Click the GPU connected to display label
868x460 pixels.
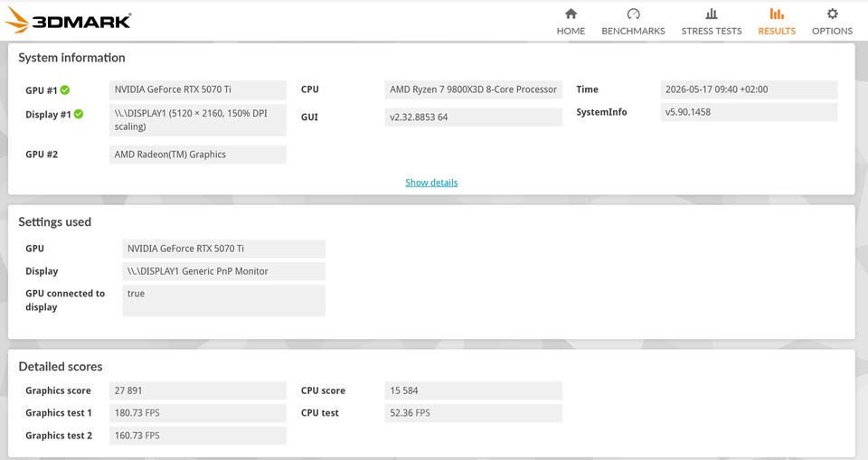point(65,300)
